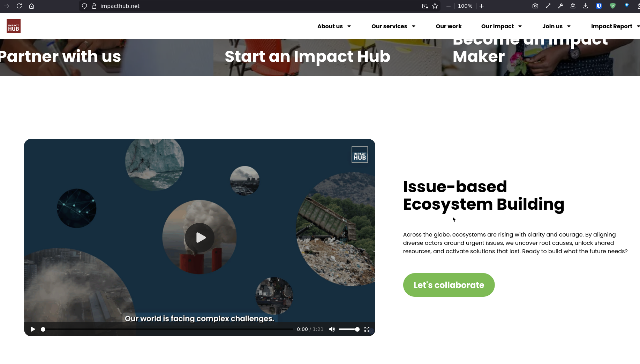Bookmark this page with the star icon
The height and width of the screenshot is (364, 640).
tap(435, 6)
